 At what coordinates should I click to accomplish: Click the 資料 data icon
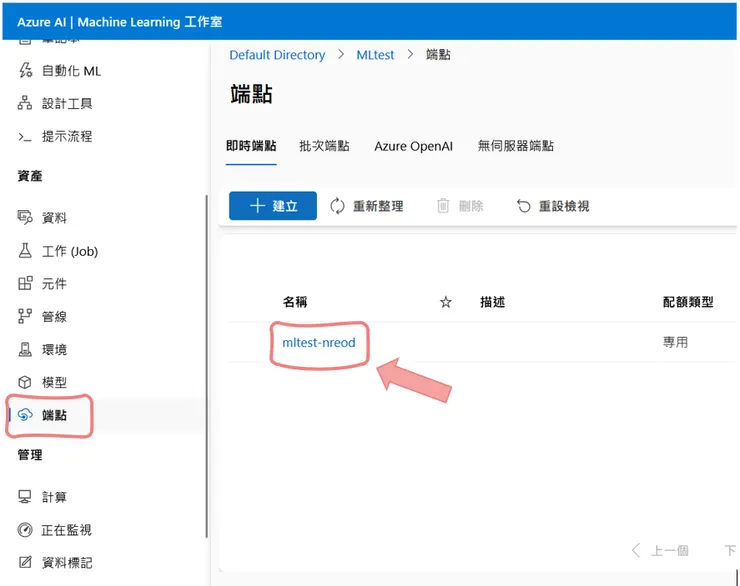[25, 218]
